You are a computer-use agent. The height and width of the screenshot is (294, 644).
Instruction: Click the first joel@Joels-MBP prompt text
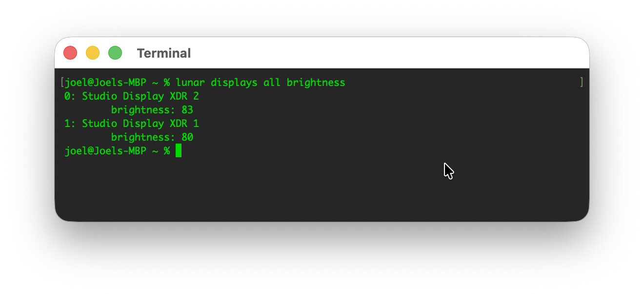[x=105, y=83]
